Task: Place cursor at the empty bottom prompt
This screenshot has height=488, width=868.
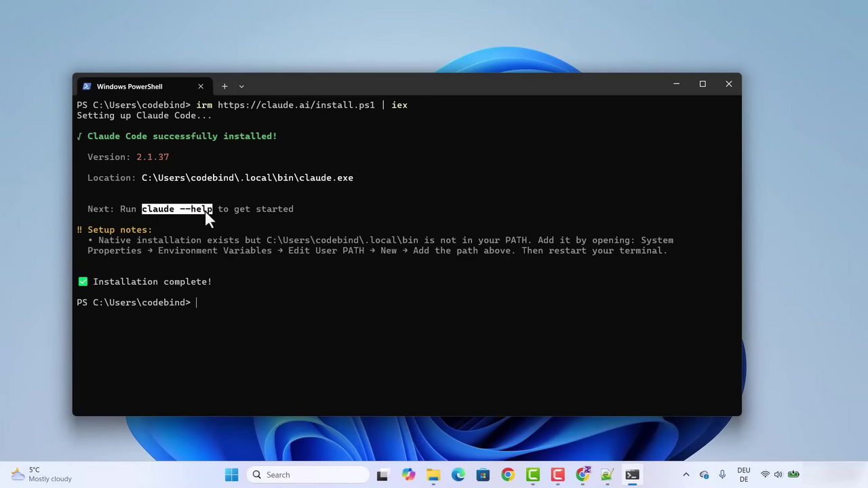Action: pos(197,303)
